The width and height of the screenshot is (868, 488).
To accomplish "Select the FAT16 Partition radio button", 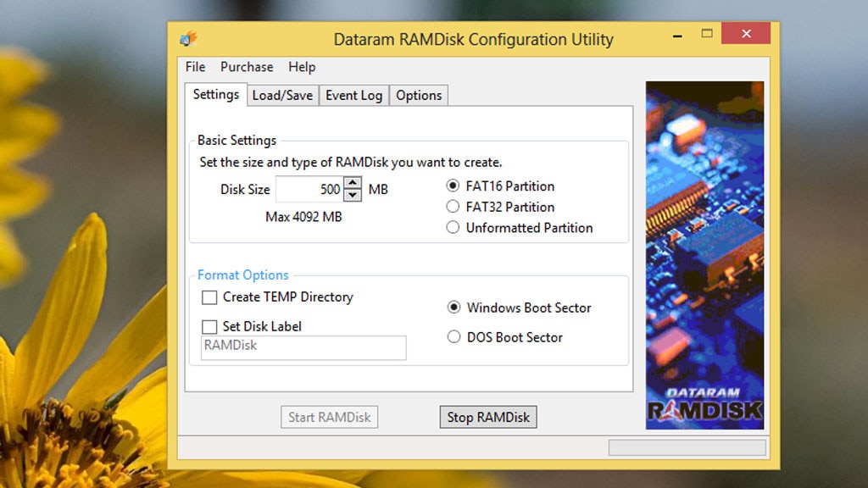I will tap(453, 186).
